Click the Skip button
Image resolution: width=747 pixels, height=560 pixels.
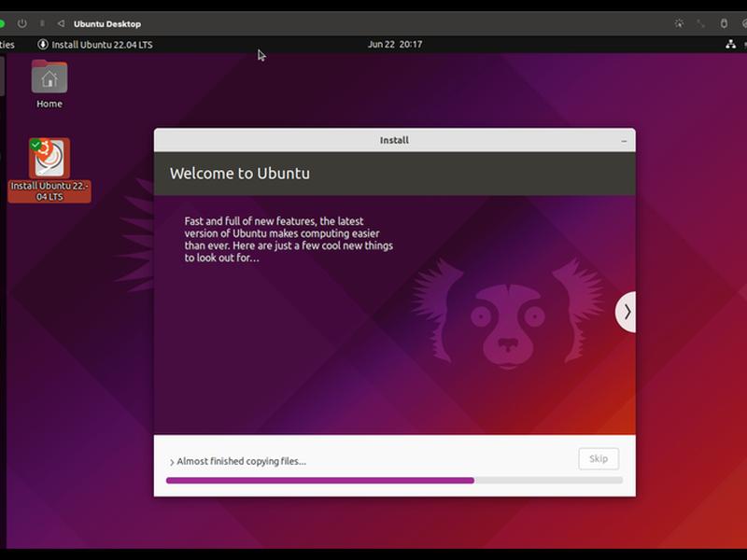(599, 458)
